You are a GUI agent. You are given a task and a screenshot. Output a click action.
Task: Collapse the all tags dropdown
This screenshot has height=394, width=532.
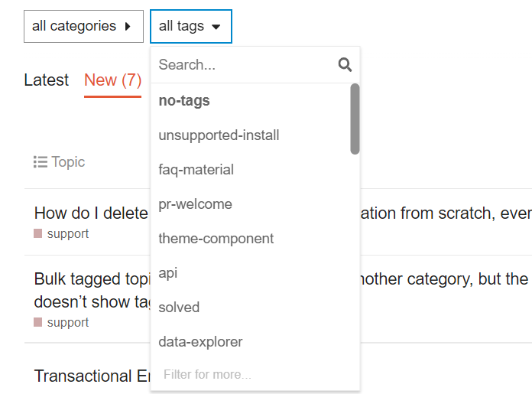coord(190,26)
